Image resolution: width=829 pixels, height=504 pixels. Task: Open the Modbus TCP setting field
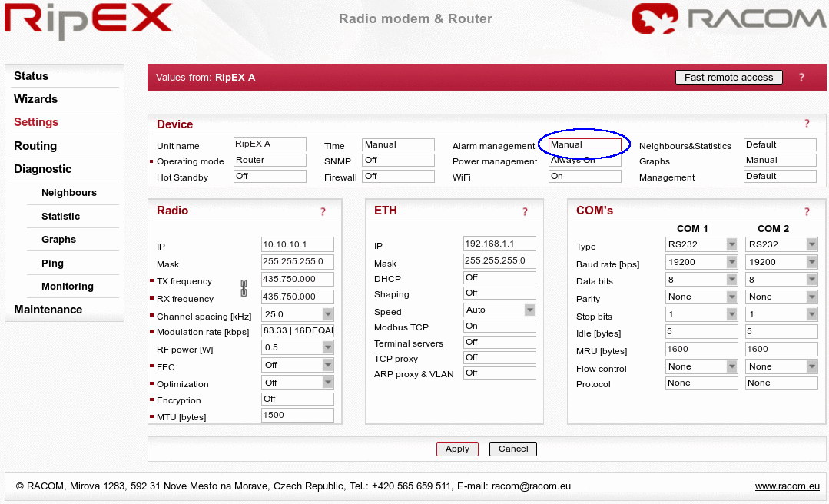pyautogui.click(x=499, y=327)
